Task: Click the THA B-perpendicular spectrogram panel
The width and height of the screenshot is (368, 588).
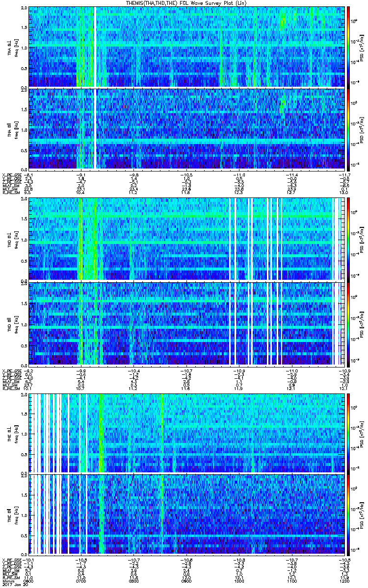Action: (x=187, y=47)
